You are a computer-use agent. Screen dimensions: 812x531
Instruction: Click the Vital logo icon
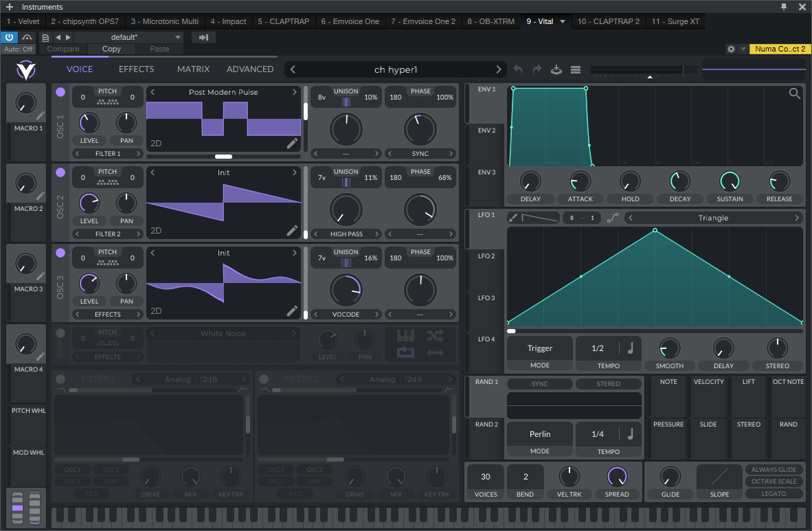pos(26,69)
